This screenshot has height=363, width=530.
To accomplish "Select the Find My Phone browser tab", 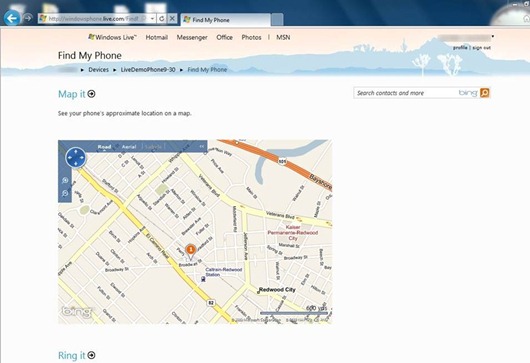I will [x=225, y=20].
